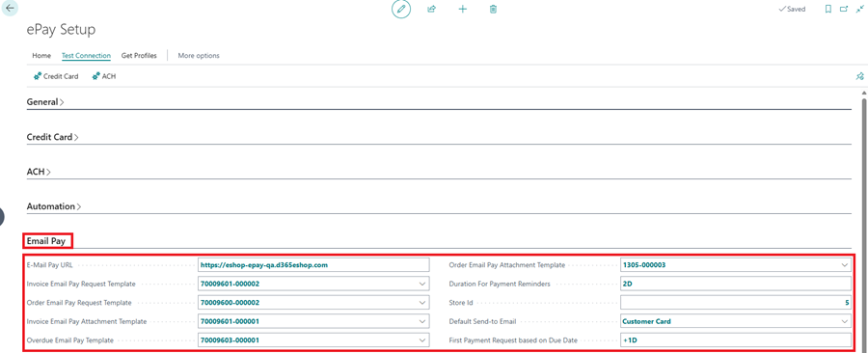Select the Test Connection tab

click(86, 56)
